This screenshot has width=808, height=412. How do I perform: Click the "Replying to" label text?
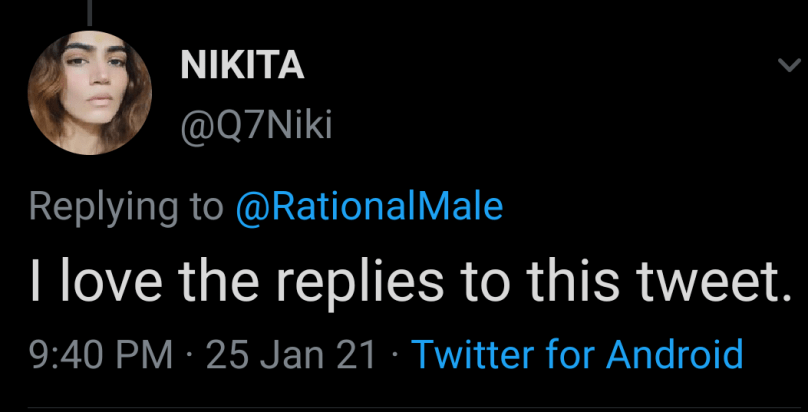point(127,207)
